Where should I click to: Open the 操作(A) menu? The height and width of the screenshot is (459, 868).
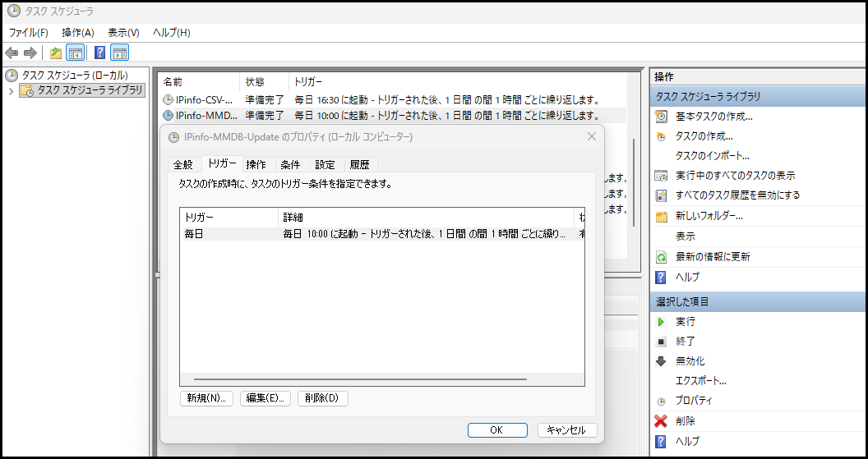tap(78, 32)
